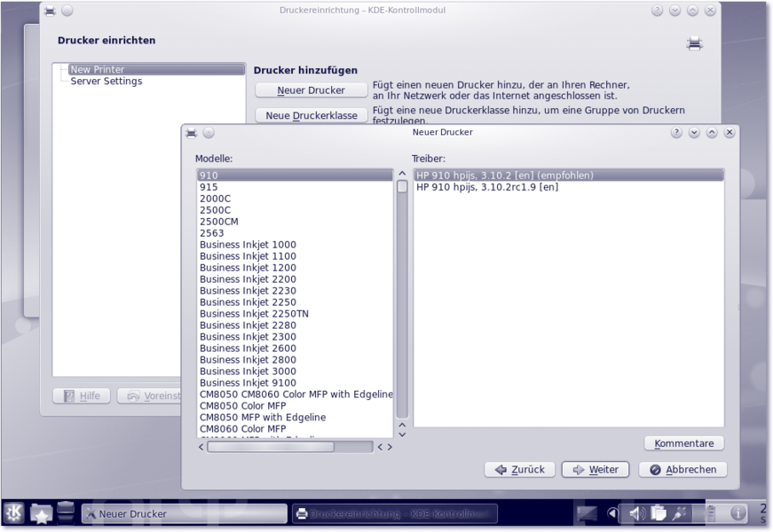Viewport: 773px width, 532px height.
Task: Select New Printer in the left tree
Action: coord(98,69)
